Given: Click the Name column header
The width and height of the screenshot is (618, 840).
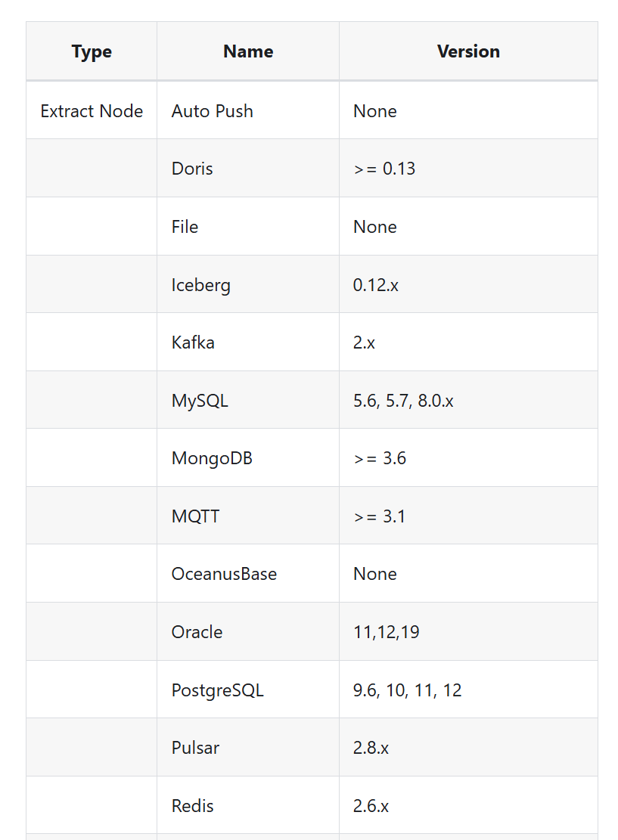Looking at the screenshot, I should coord(248,51).
